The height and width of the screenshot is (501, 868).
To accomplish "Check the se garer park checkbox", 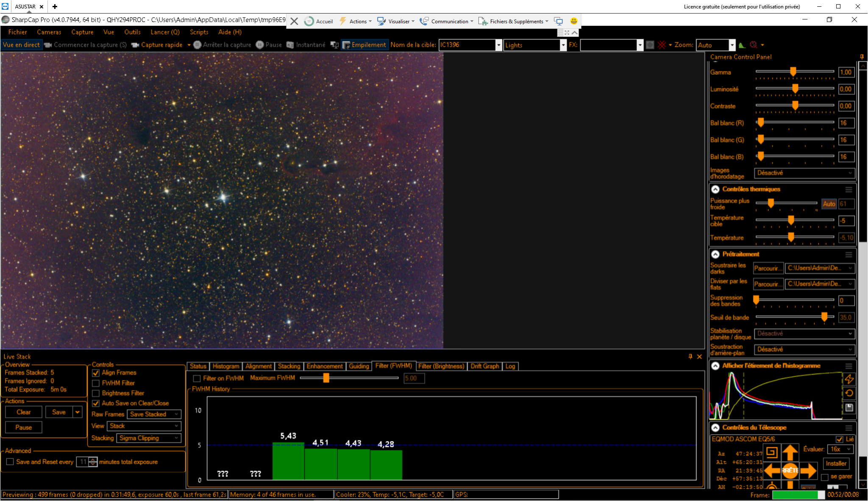I will tap(825, 477).
